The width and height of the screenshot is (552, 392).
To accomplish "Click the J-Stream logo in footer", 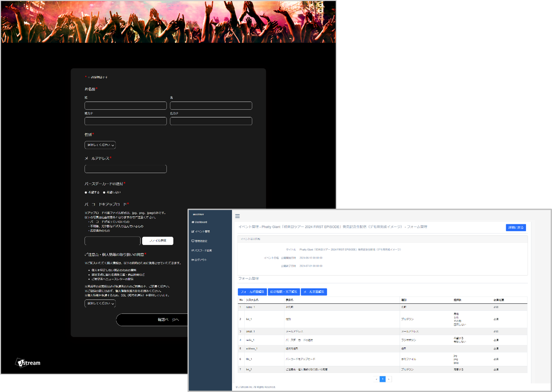I will (x=28, y=363).
